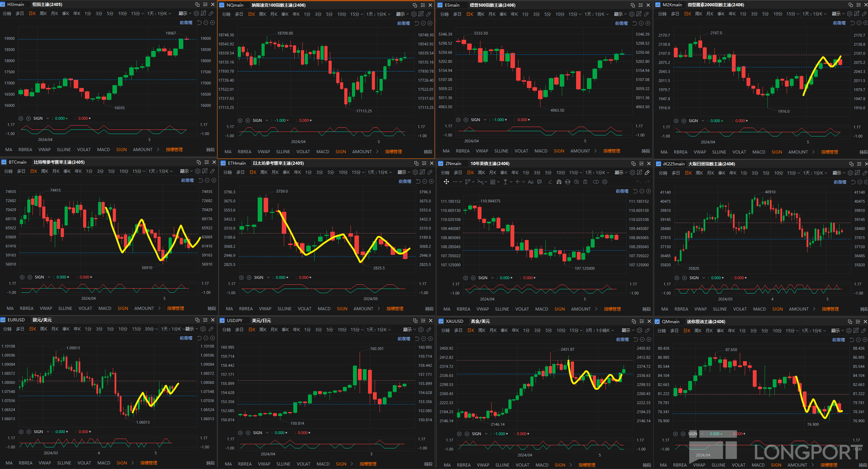Click line color-overlap circles icon in ZNmain toolbar
The height and width of the screenshot is (469, 868).
(x=596, y=182)
